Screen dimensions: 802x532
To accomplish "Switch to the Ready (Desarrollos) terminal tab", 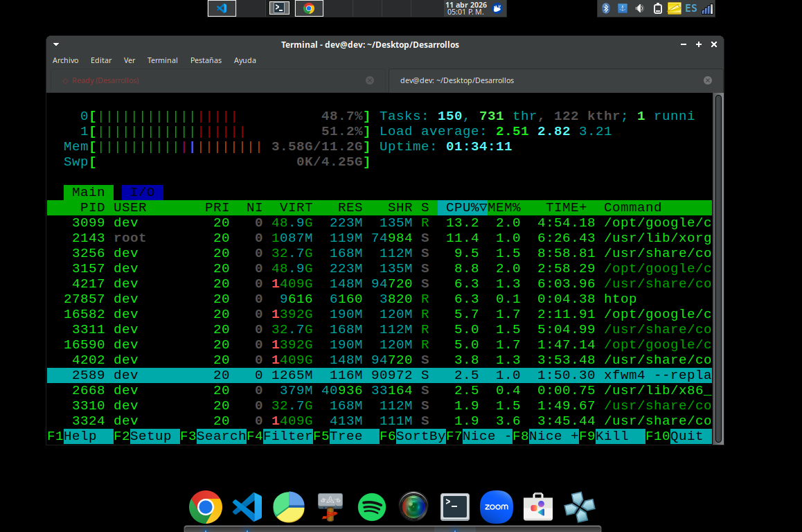I will click(x=217, y=80).
